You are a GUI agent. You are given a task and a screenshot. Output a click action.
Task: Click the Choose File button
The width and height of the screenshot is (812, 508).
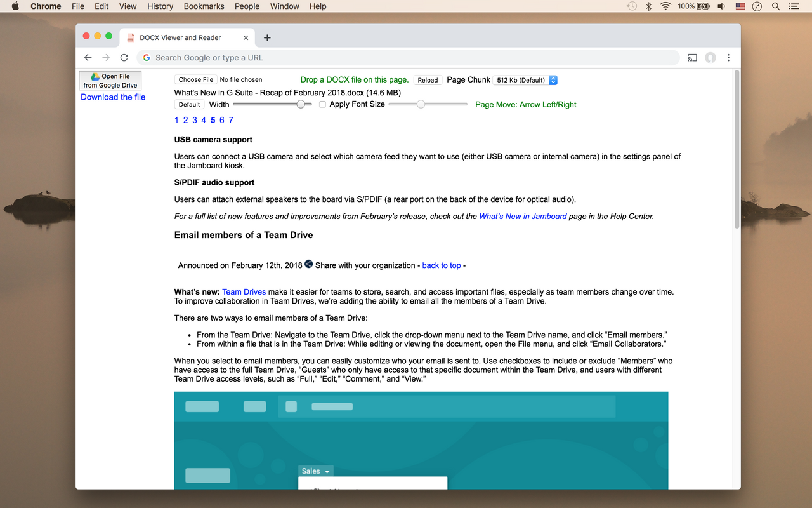tap(195, 79)
